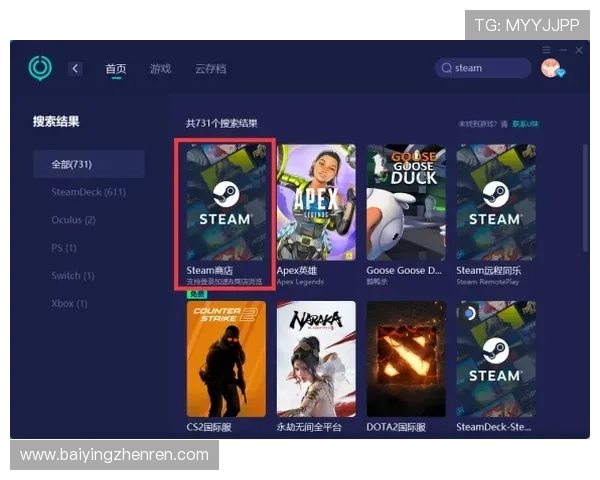
Task: Switch to the 游戏 tab
Action: [160, 69]
